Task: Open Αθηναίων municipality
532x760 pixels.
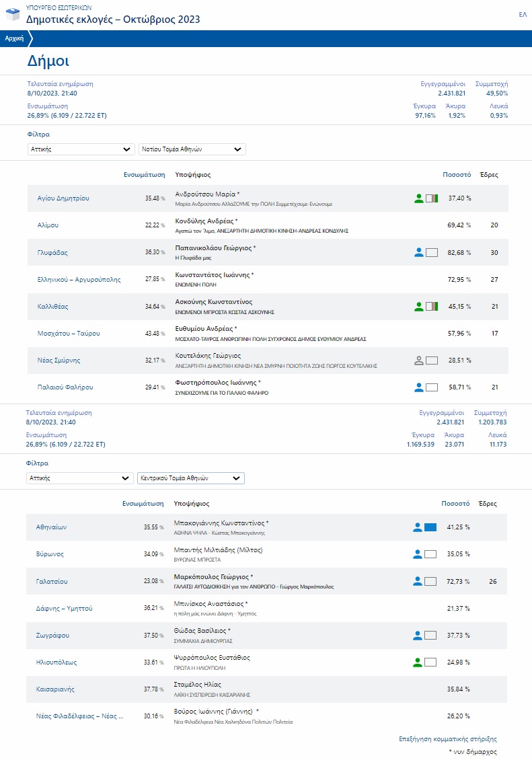Action: coord(51,527)
